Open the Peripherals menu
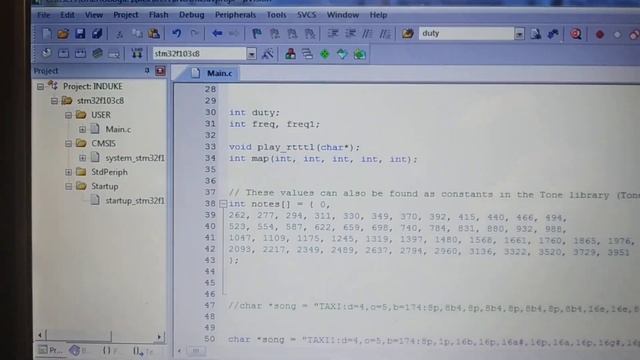The height and width of the screenshot is (360, 640). click(x=236, y=15)
